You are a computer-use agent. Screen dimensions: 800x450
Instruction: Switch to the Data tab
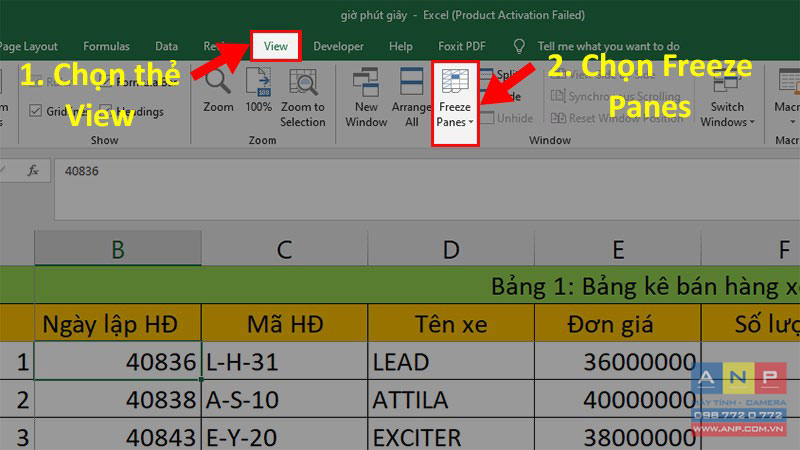pos(166,46)
